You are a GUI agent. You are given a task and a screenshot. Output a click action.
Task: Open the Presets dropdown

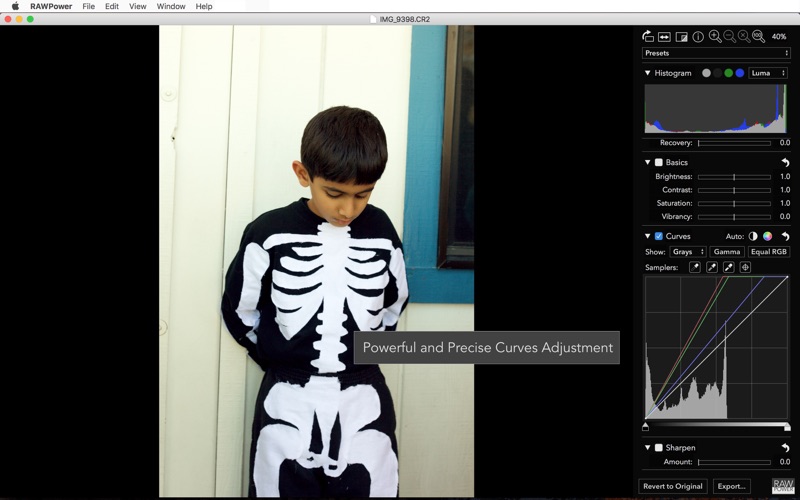(716, 53)
